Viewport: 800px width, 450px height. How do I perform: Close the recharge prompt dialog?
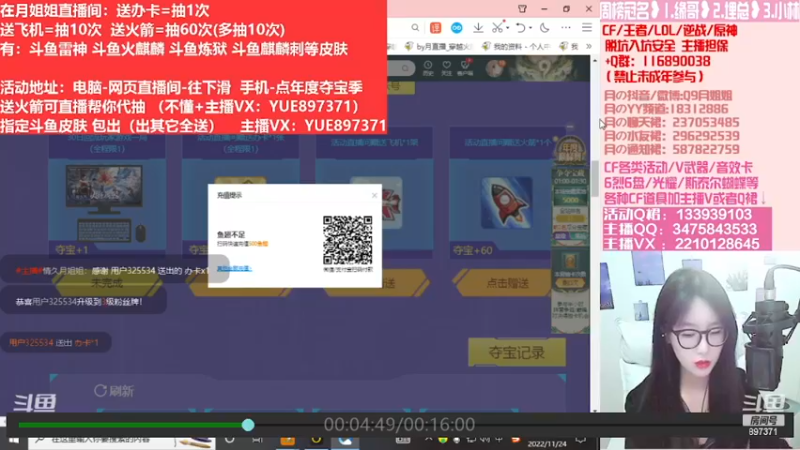(x=374, y=195)
